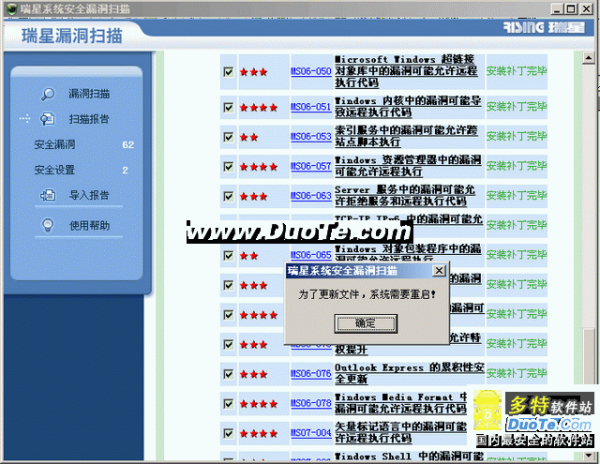Click the 漏洞扫描 magnifier icon
The image size is (600, 464).
tap(48, 94)
